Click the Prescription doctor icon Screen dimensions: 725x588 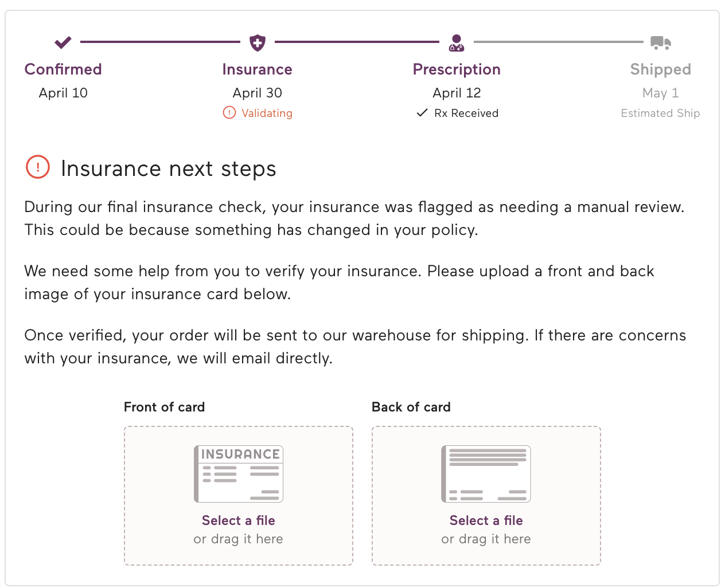coord(457,42)
